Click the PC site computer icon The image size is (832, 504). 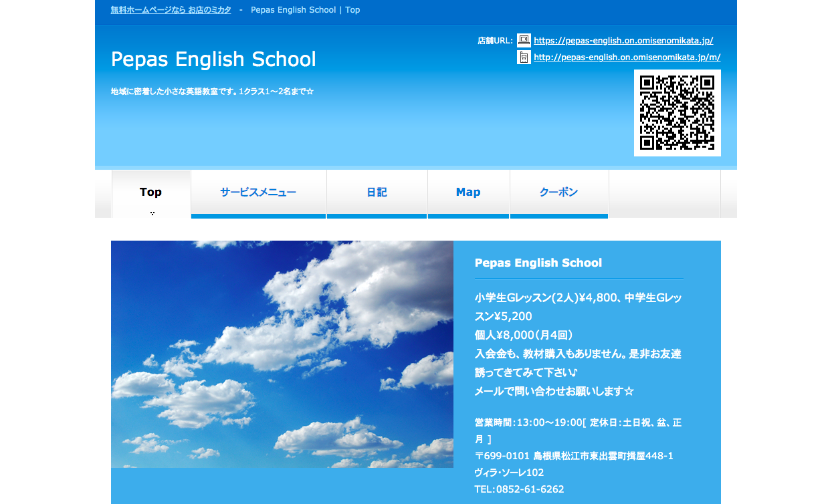[524, 40]
